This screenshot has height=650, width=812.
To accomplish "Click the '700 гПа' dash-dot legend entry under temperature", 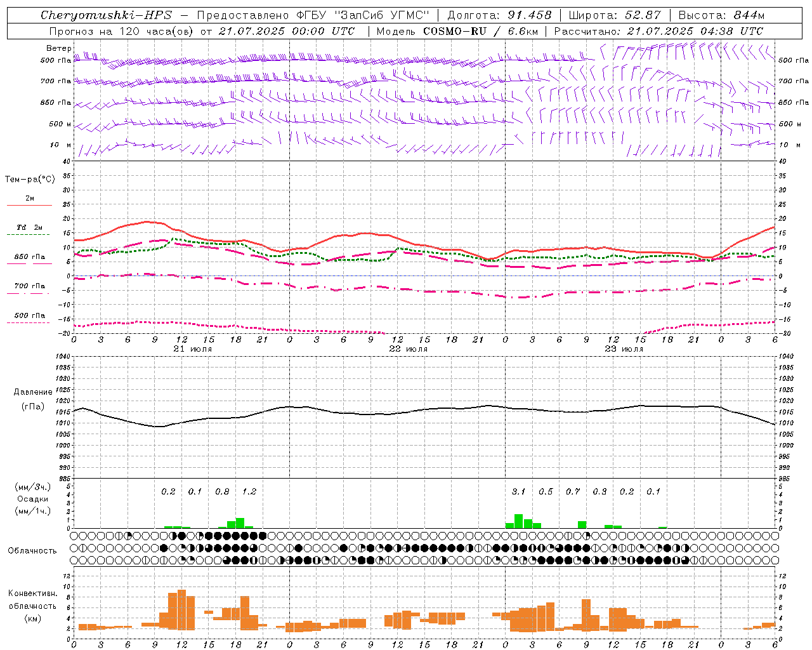I will (29, 286).
